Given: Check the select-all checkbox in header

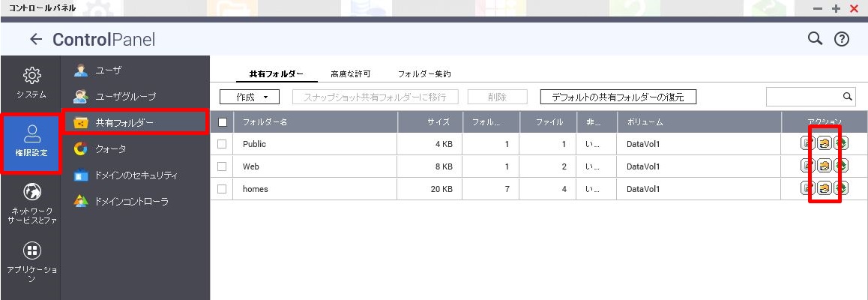Looking at the screenshot, I should coord(223,122).
